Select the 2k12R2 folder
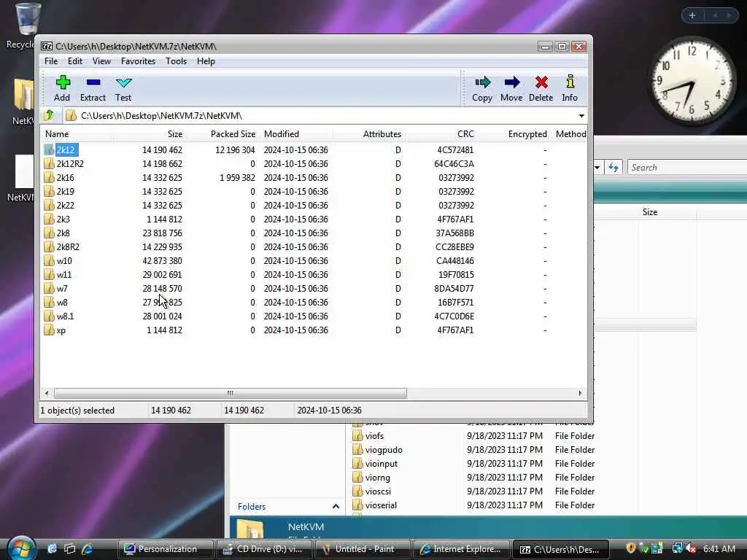Viewport: 747px width, 560px height. pos(70,164)
